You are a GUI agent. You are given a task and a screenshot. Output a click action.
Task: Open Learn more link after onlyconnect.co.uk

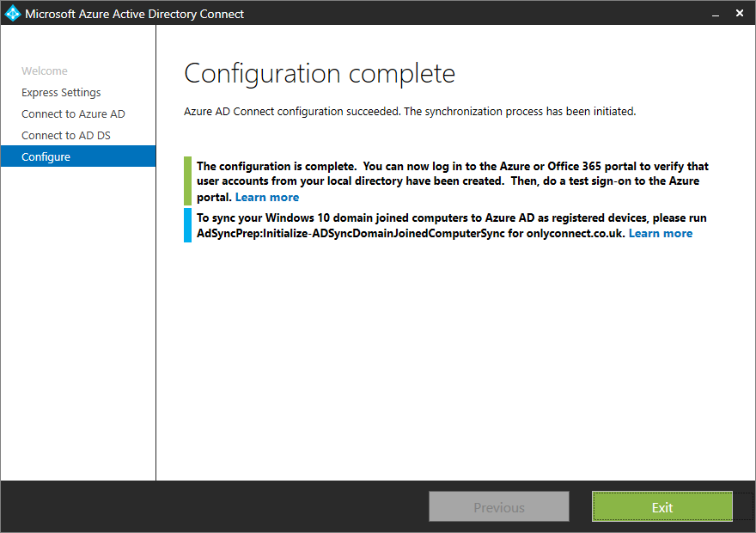[661, 234]
